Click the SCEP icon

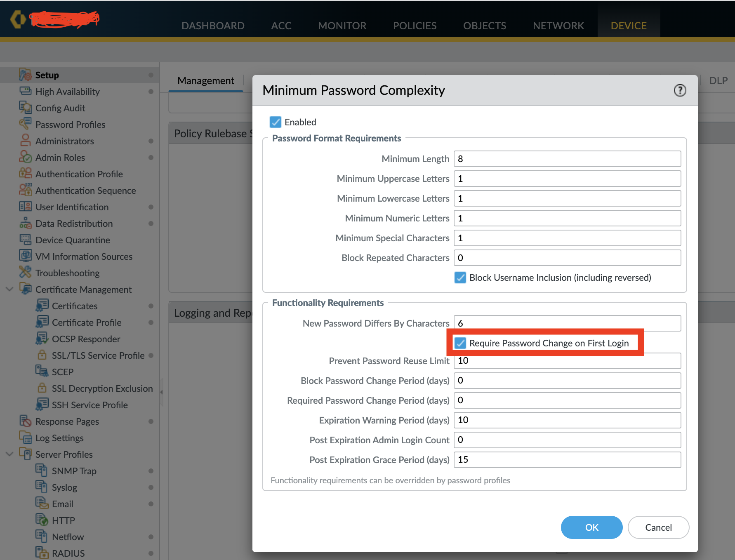[42, 371]
